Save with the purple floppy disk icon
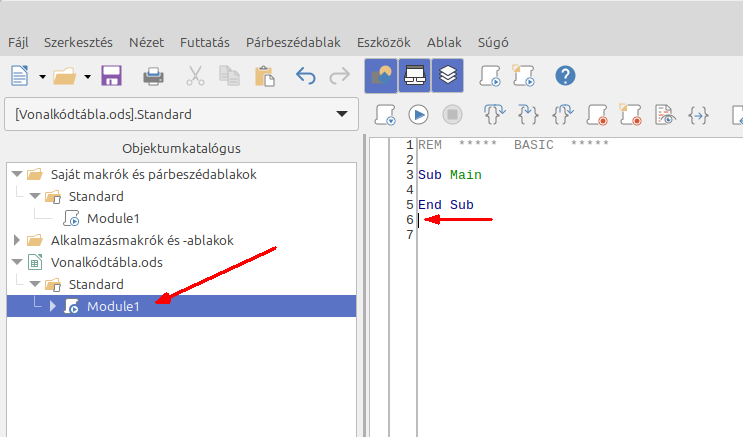Screen dimensions: 743x437 [x=111, y=76]
